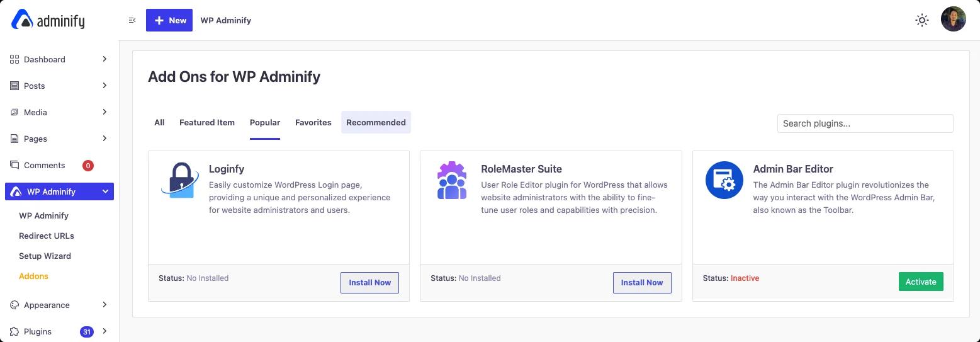Click the WP Adminify menu logo icon
Viewport: 980px width, 342px height.
point(16,191)
